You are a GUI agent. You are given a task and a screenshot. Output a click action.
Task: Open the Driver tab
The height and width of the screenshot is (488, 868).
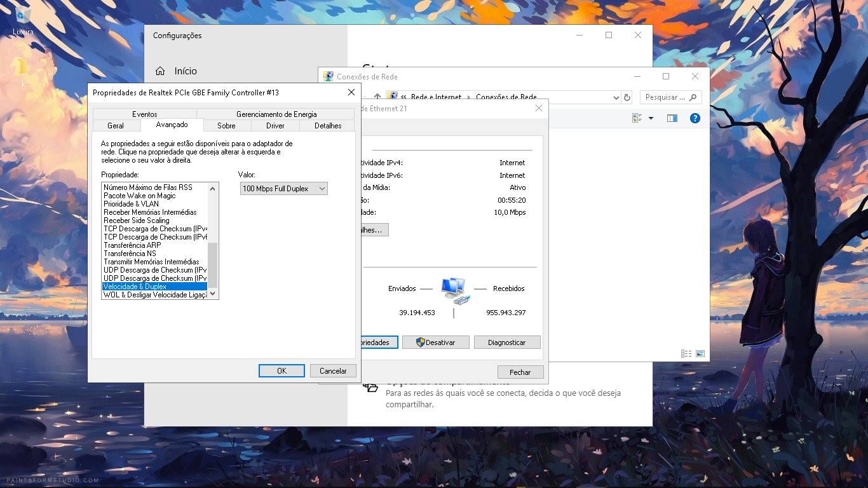point(275,126)
